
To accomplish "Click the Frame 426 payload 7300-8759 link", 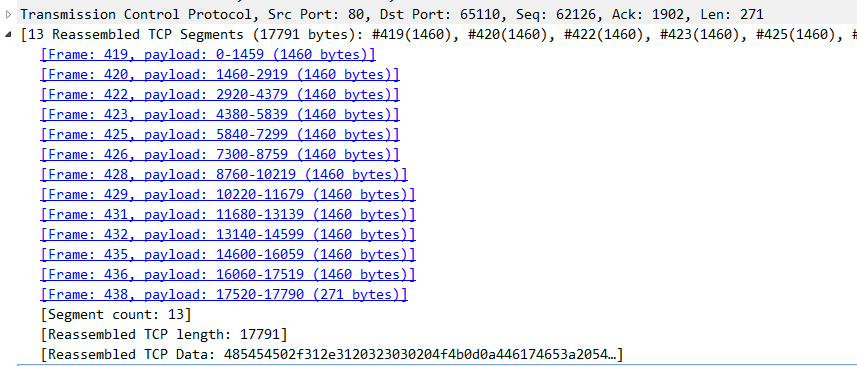I will click(x=220, y=155).
